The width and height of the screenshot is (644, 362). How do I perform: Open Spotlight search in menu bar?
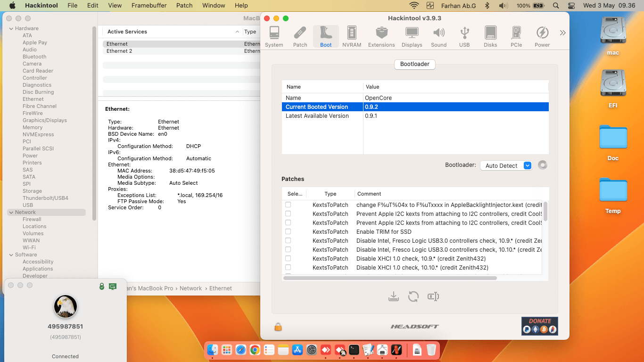click(556, 6)
